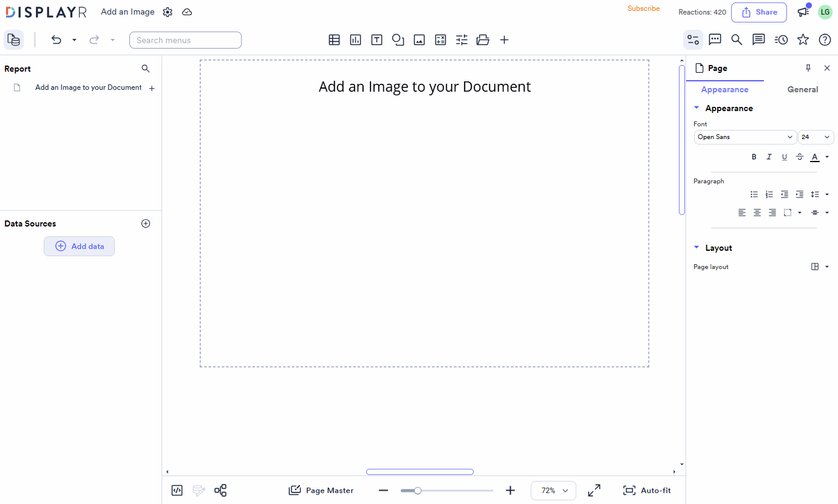Viewport: 838px width, 504px height.
Task: Click the Share button
Action: [758, 12]
